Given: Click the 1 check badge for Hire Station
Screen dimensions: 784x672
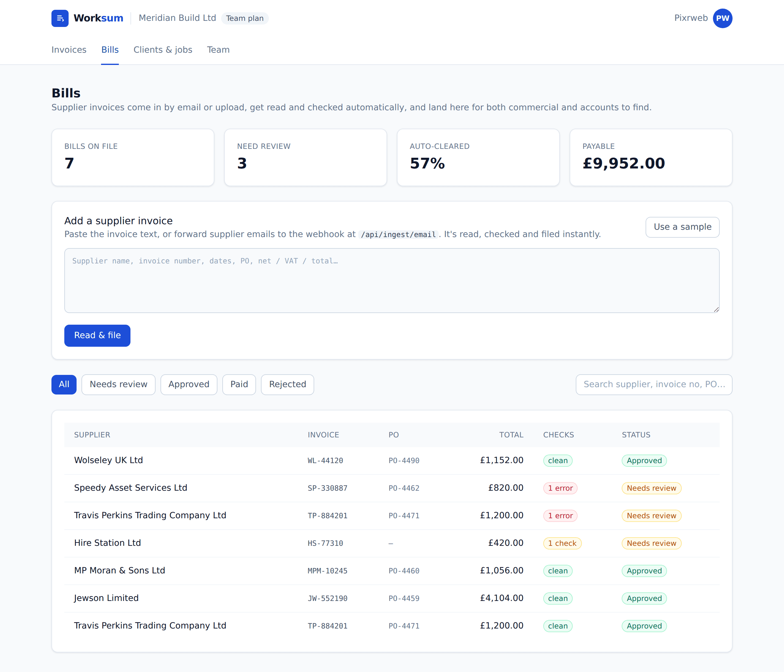Looking at the screenshot, I should [562, 543].
